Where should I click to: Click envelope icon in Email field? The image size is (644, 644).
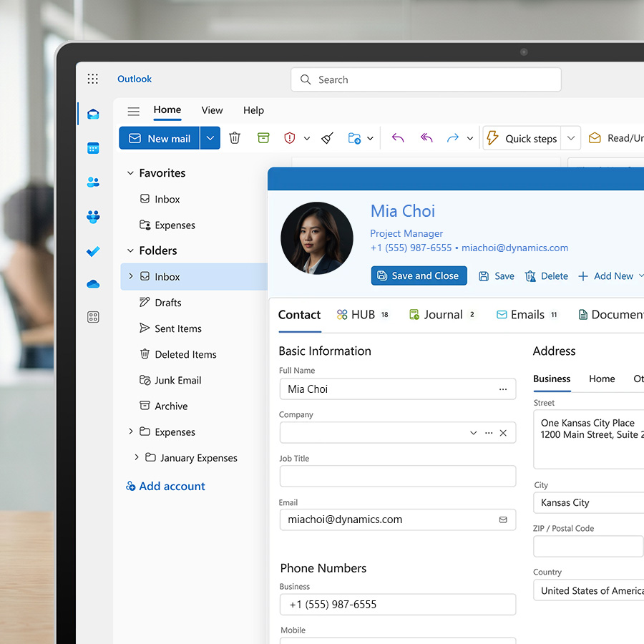point(503,520)
